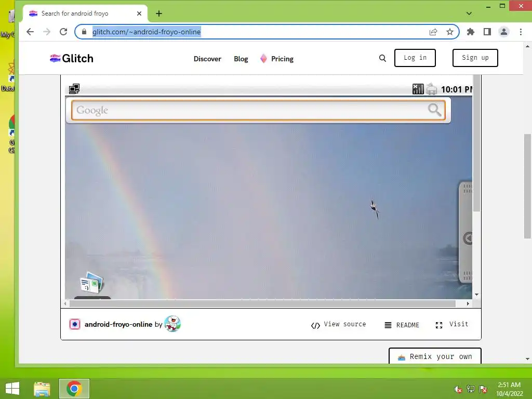Open the Chrome extensions puzzle icon

point(471,32)
